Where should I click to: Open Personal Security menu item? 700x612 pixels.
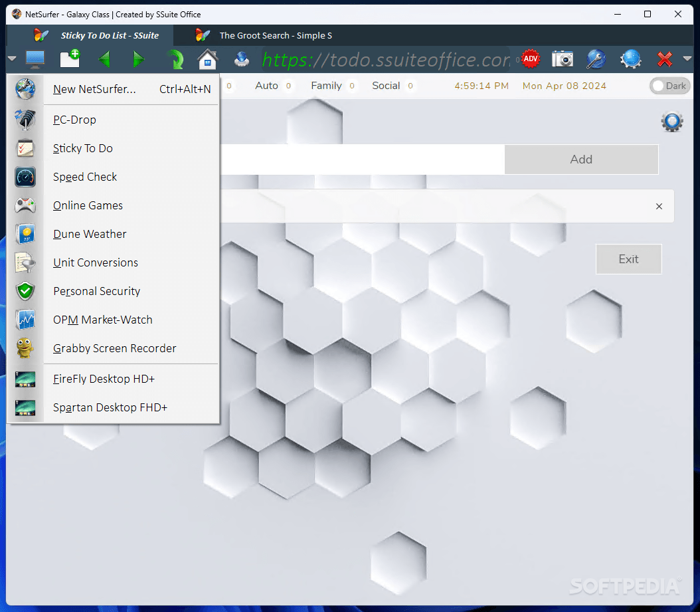(x=114, y=291)
